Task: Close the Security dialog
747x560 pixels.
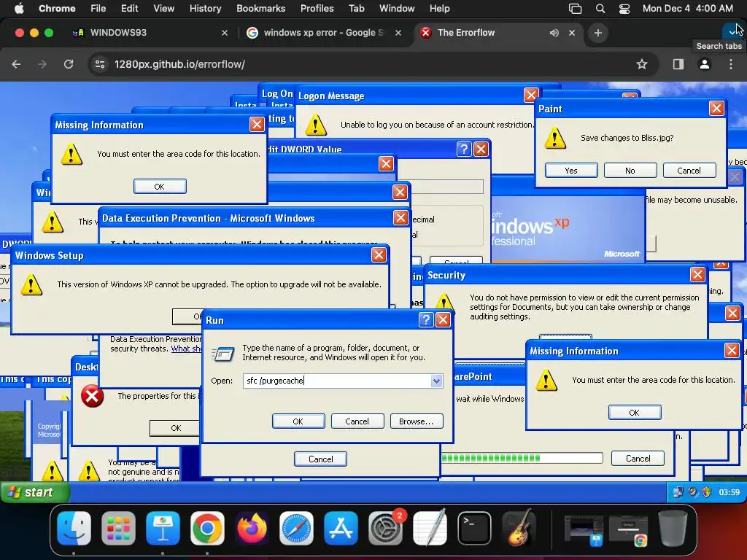Action: pyautogui.click(x=697, y=275)
